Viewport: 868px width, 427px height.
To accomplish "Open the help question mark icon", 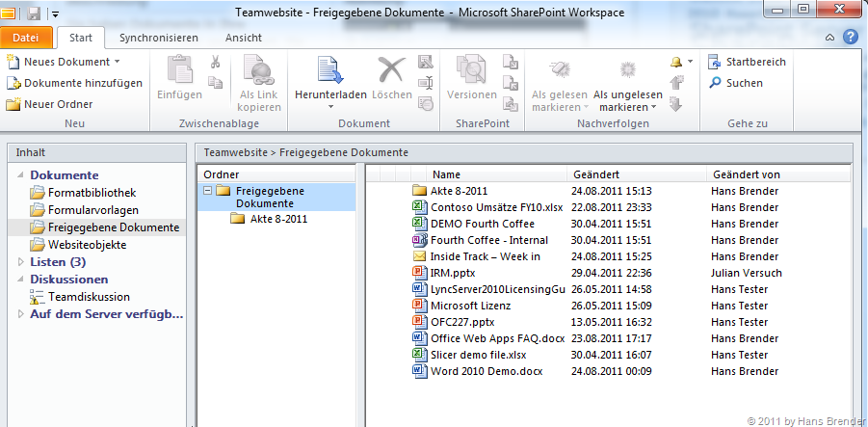I will click(851, 38).
